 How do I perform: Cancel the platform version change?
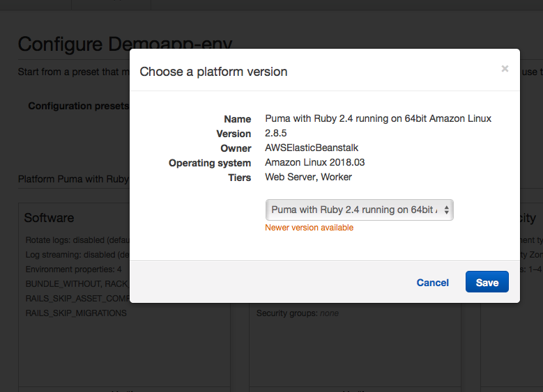432,282
